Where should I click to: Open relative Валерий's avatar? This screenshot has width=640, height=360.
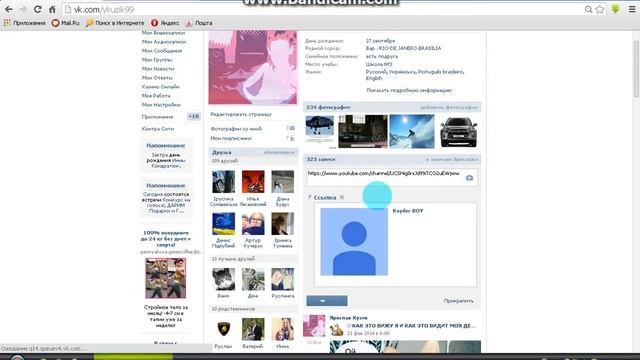(253, 329)
